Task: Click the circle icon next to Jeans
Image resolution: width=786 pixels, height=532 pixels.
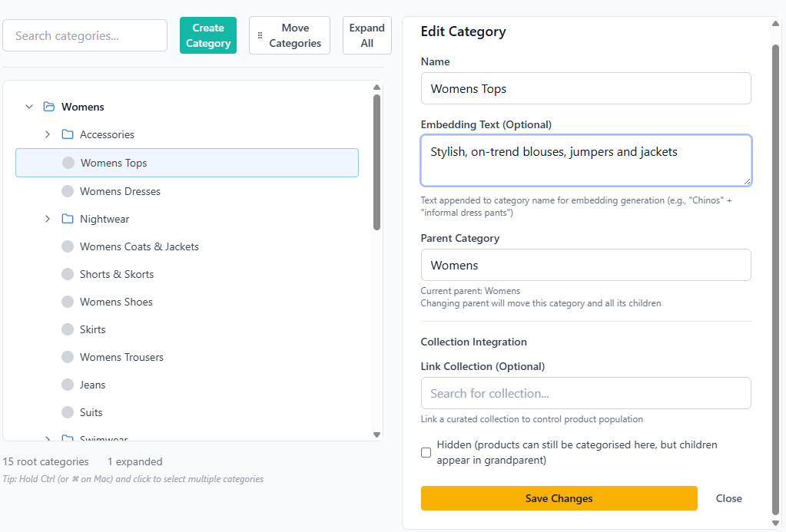Action: pos(68,385)
